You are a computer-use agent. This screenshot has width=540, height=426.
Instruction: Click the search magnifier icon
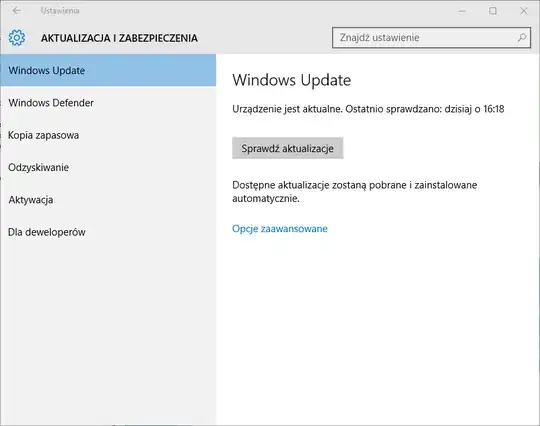(521, 37)
